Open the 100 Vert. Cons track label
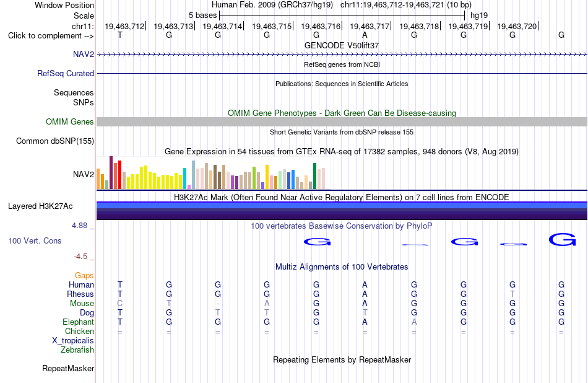This screenshot has height=383, width=588. click(x=35, y=240)
